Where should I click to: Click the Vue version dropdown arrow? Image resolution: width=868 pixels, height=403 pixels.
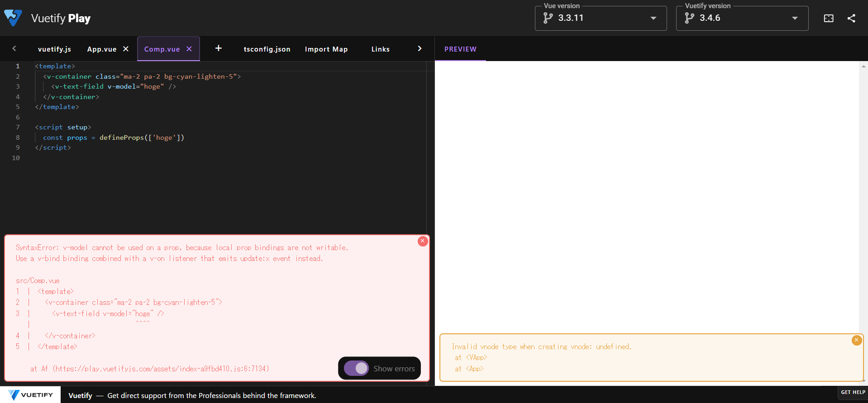pyautogui.click(x=653, y=18)
